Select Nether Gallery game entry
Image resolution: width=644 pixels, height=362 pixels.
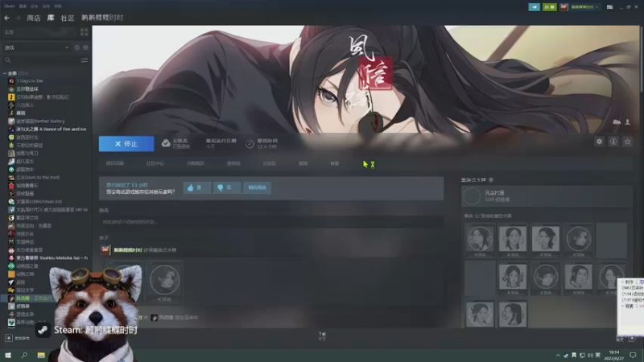40,121
